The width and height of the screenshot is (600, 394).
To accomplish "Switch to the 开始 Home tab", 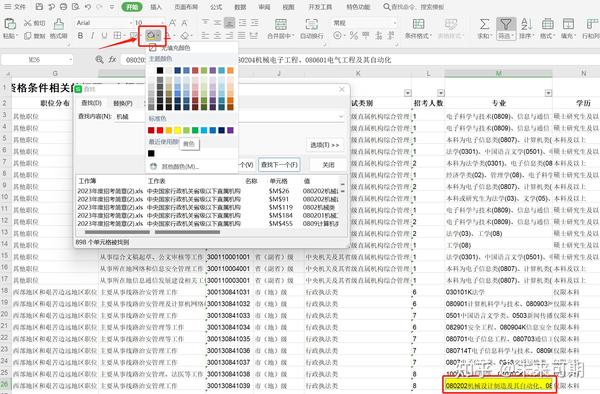I will click(x=132, y=7).
